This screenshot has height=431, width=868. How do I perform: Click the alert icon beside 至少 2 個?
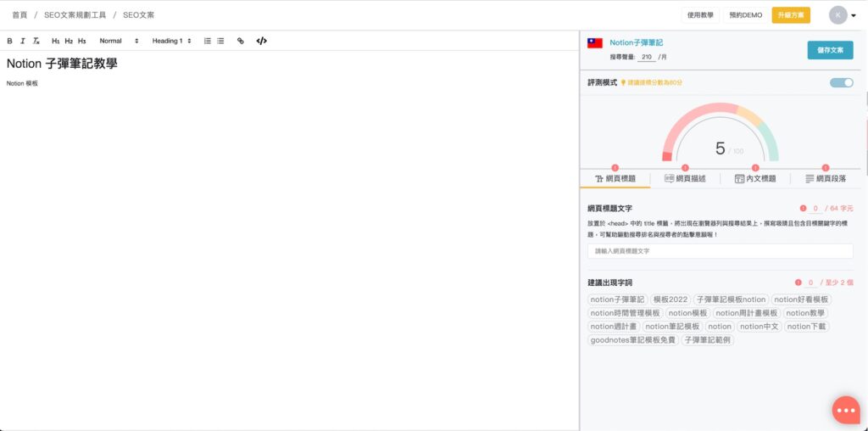point(798,283)
